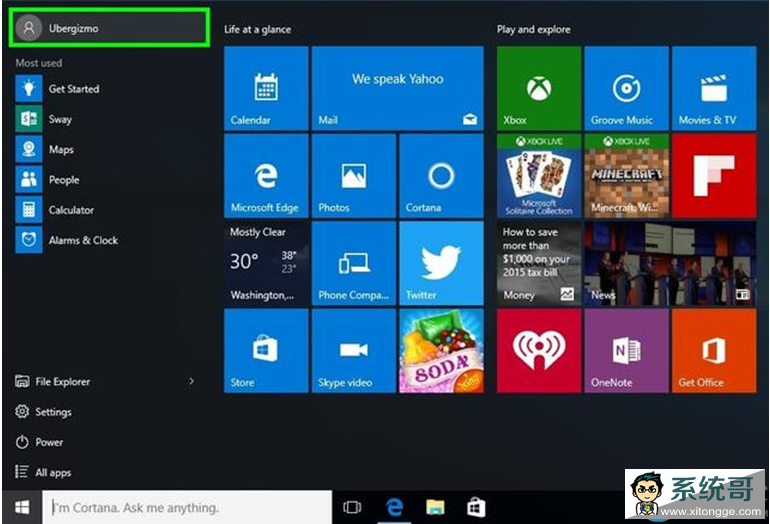The height and width of the screenshot is (524, 770).
Task: Click the Cortana search box
Action: point(187,507)
